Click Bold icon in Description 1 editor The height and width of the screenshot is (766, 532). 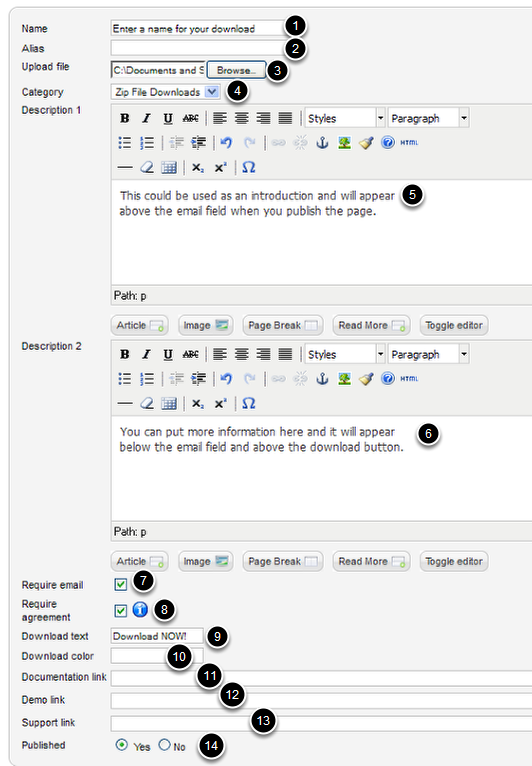coord(125,118)
